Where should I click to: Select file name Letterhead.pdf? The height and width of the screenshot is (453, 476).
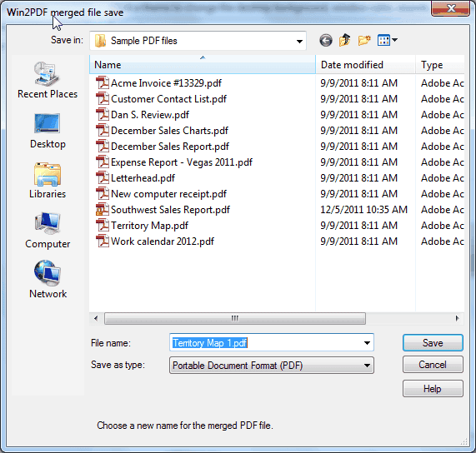[143, 177]
